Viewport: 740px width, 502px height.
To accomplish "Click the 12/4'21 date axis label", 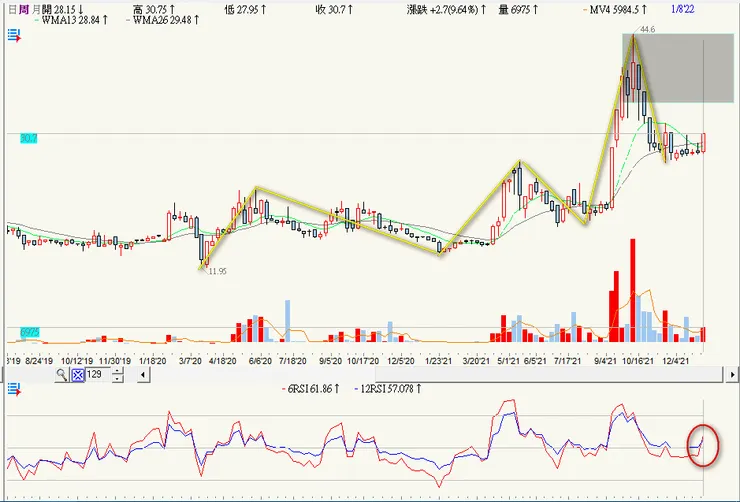I will pos(675,361).
